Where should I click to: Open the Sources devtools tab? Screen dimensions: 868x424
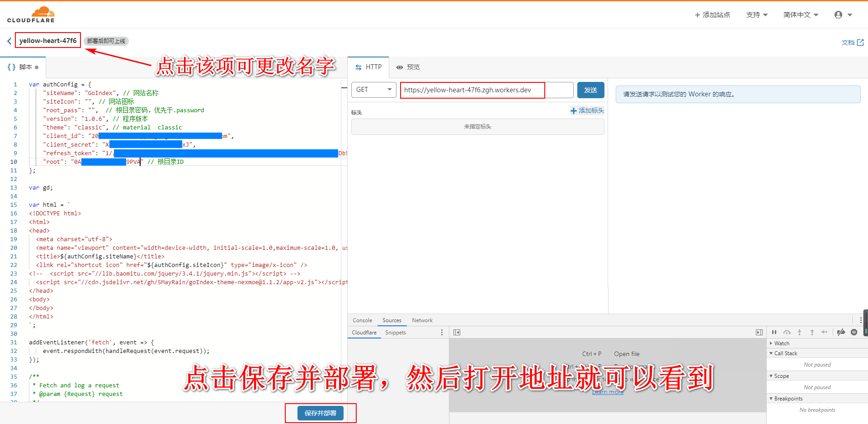392,320
